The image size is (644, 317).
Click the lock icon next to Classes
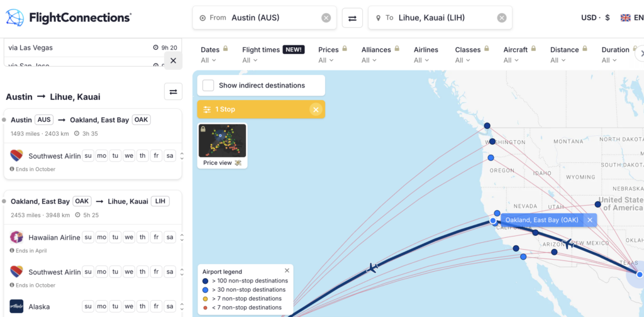point(487,48)
